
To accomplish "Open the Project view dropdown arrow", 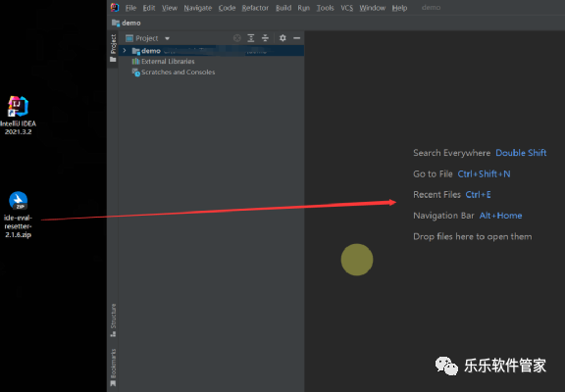I will coord(167,38).
